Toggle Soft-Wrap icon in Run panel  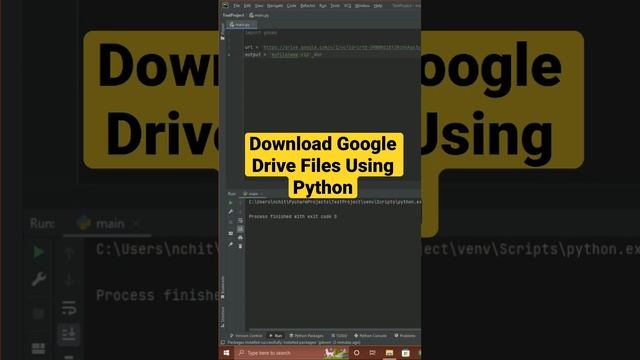(240, 221)
